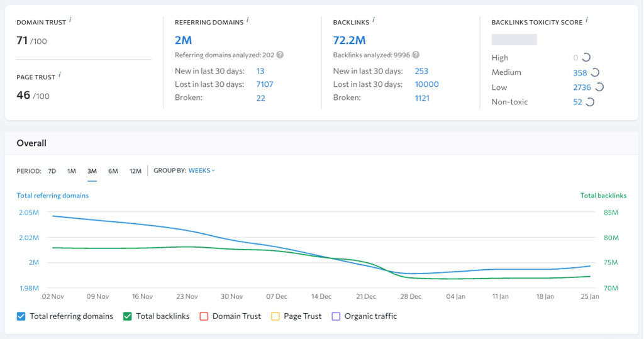The height and width of the screenshot is (339, 644).
Task: Uncheck Total referring domains checkbox
Action: pyautogui.click(x=21, y=316)
